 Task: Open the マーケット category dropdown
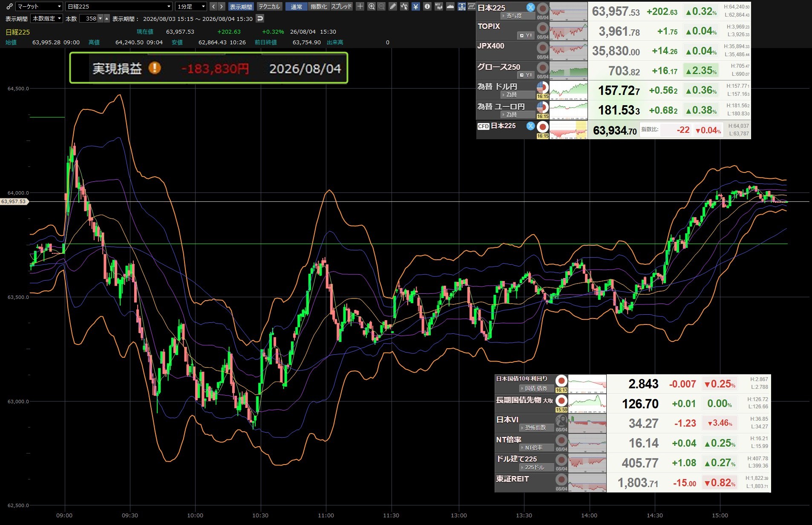tap(39, 6)
